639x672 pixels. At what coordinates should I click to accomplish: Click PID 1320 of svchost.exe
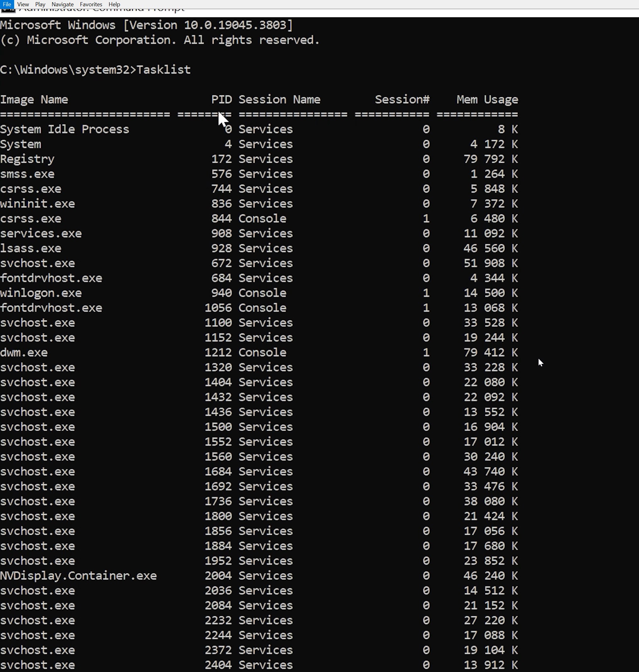[218, 367]
